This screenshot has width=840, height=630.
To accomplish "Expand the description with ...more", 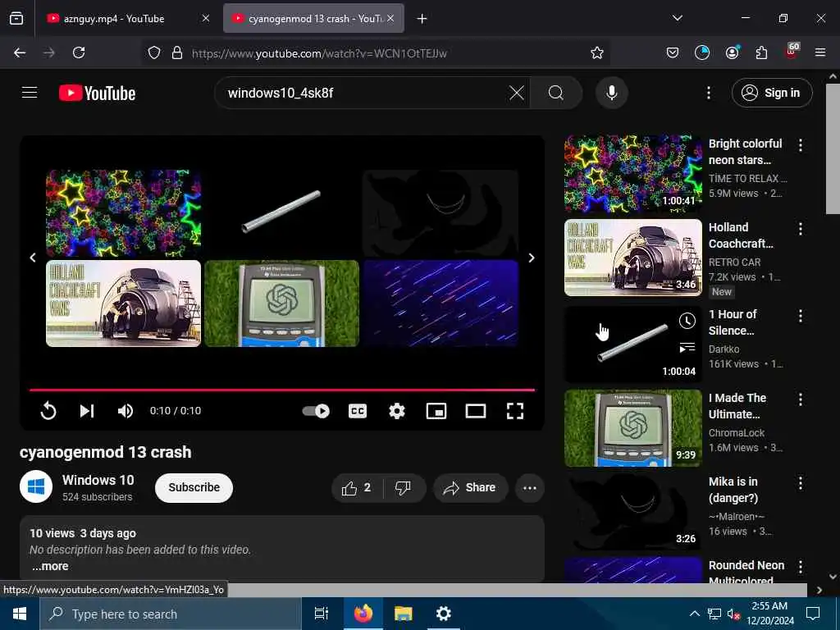I will (x=50, y=566).
